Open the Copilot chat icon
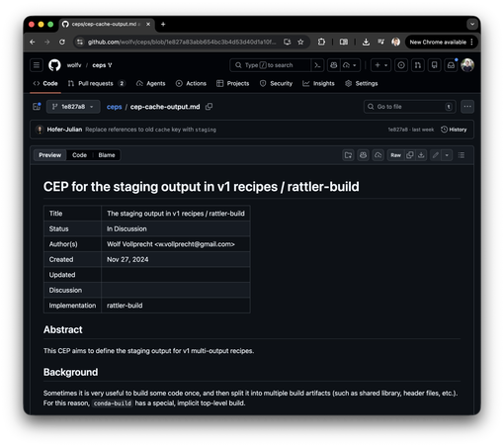The width and height of the screenshot is (504, 446). [334, 65]
